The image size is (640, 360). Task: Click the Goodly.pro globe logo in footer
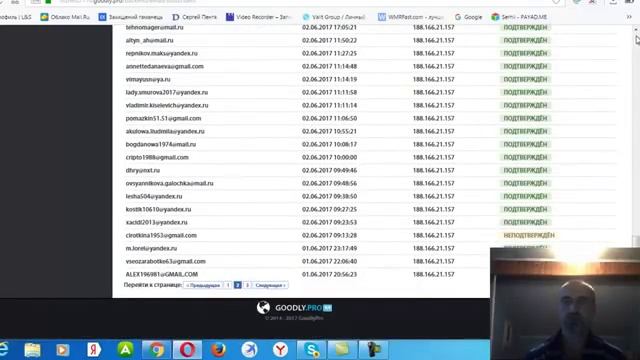pos(263,307)
